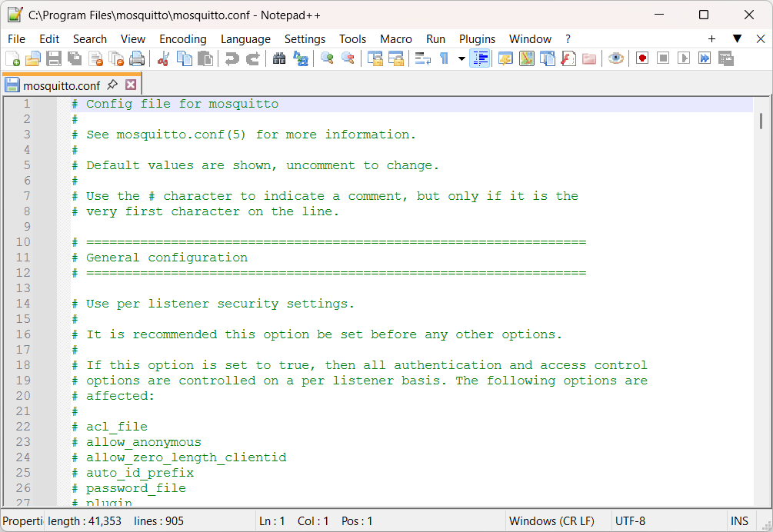The width and height of the screenshot is (773, 532).
Task: Click the 'lines : 905' status entry
Action: pyautogui.click(x=158, y=520)
